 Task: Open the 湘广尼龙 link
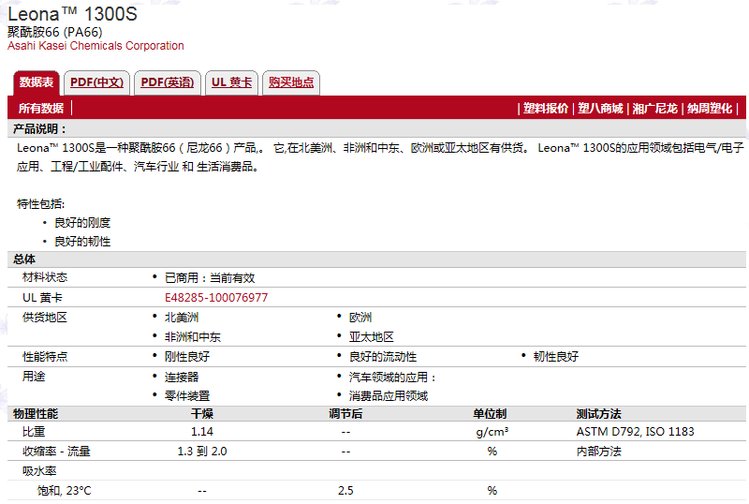click(655, 108)
